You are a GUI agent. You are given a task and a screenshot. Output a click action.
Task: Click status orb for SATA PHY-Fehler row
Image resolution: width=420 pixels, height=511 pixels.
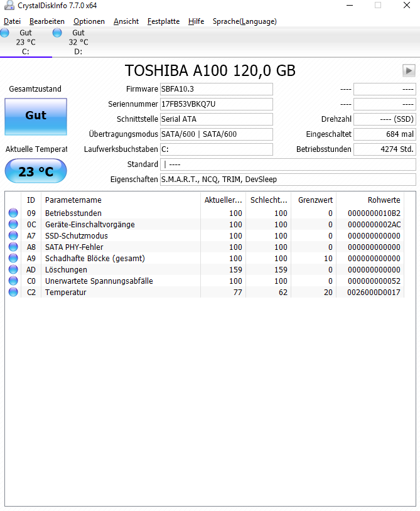[13, 247]
